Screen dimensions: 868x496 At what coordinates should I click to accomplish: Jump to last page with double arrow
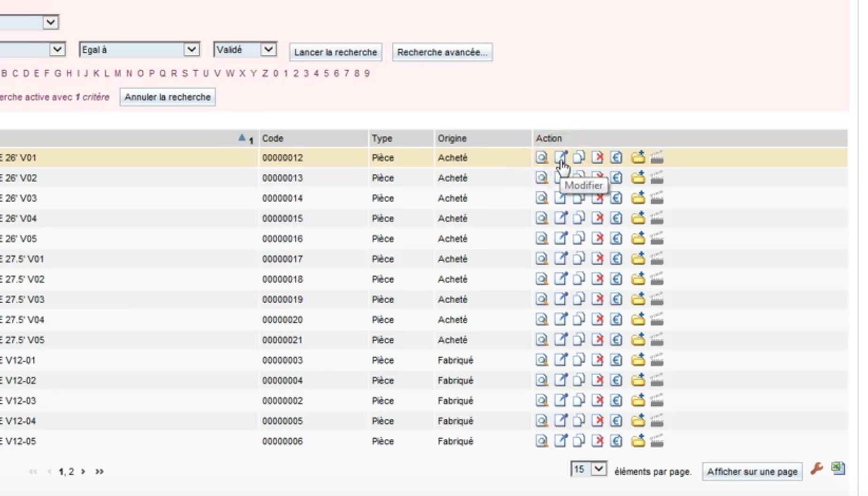(99, 472)
